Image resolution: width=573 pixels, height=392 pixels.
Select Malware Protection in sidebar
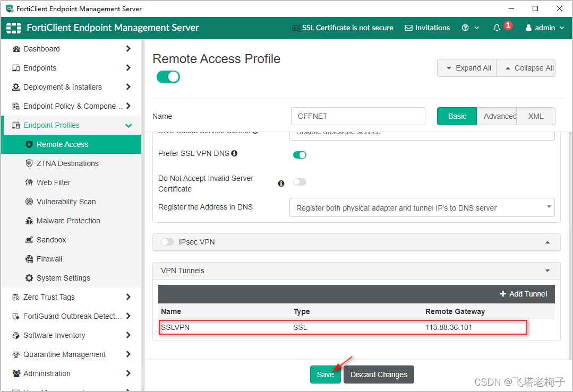69,221
